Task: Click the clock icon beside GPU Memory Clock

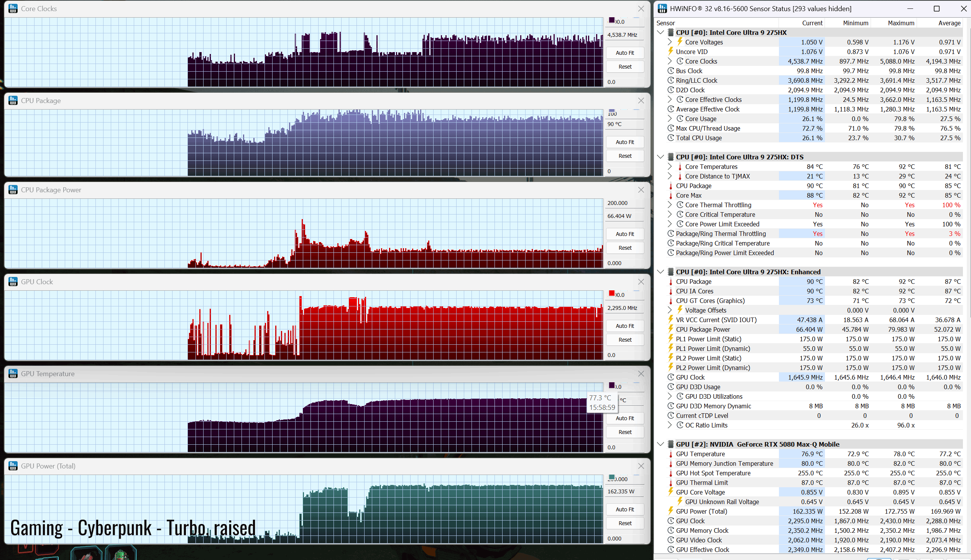Action: [x=671, y=531]
